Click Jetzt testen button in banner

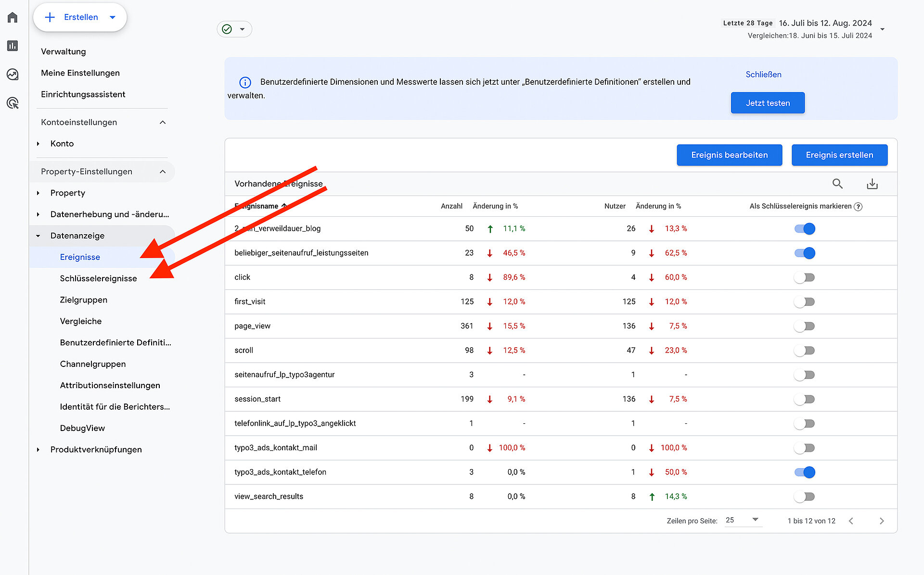(768, 103)
